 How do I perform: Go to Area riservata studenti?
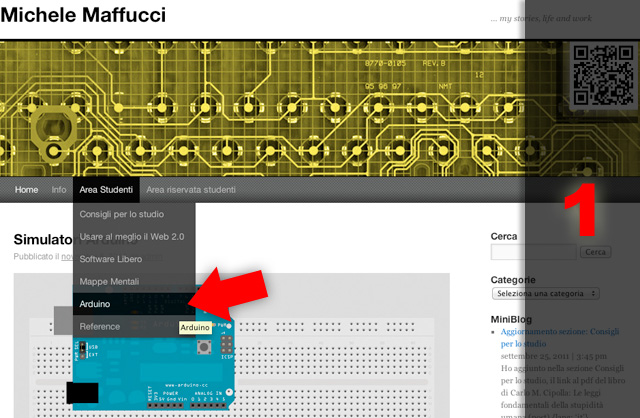[x=191, y=190]
